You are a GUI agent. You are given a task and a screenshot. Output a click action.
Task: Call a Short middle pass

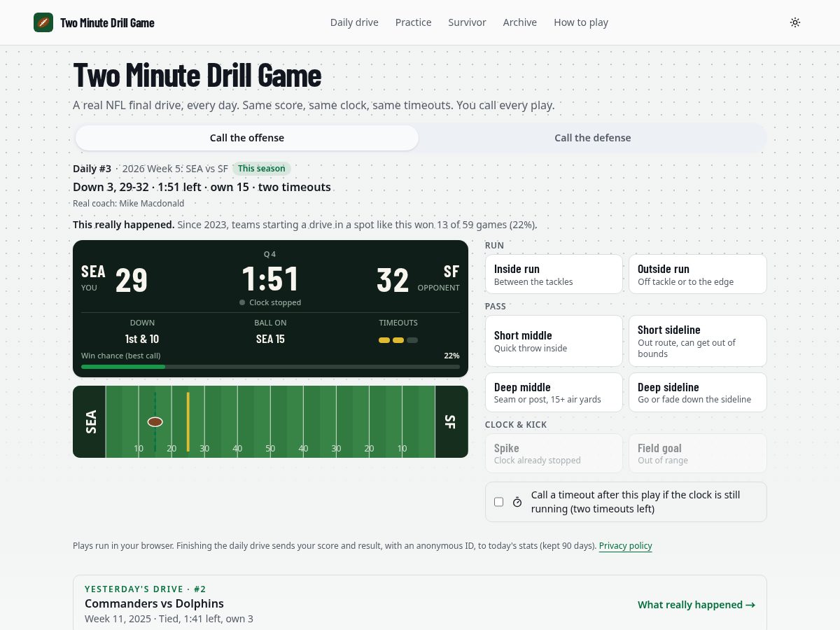pyautogui.click(x=554, y=341)
